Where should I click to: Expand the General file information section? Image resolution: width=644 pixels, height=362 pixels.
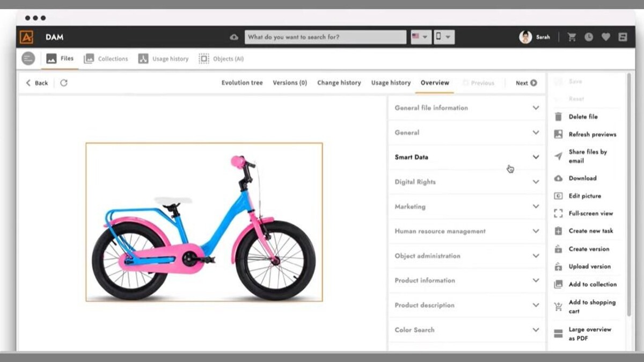[466, 108]
